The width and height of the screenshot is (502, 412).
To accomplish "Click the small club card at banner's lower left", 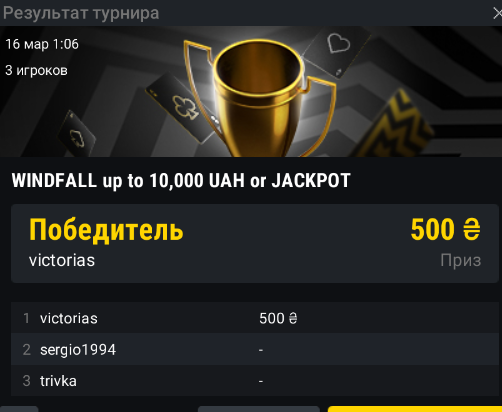I will (77, 134).
